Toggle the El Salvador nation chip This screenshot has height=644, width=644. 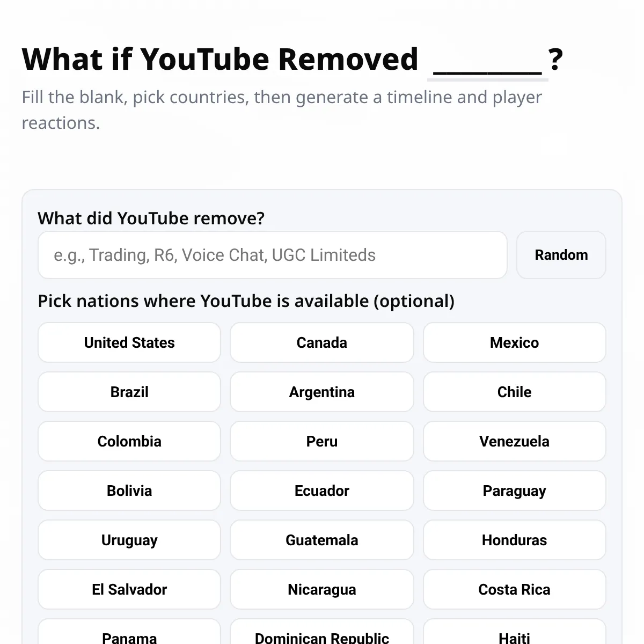tap(129, 589)
